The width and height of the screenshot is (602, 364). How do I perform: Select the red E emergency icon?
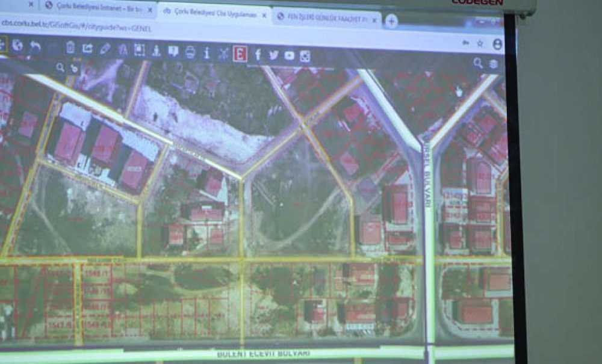tap(240, 52)
